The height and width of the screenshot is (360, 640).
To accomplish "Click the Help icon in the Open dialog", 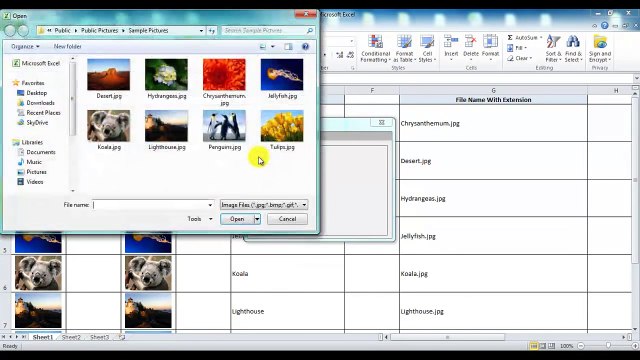I will pyautogui.click(x=305, y=47).
